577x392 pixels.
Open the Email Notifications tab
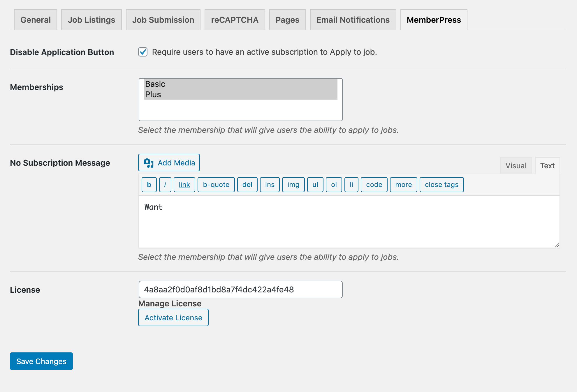tap(353, 20)
